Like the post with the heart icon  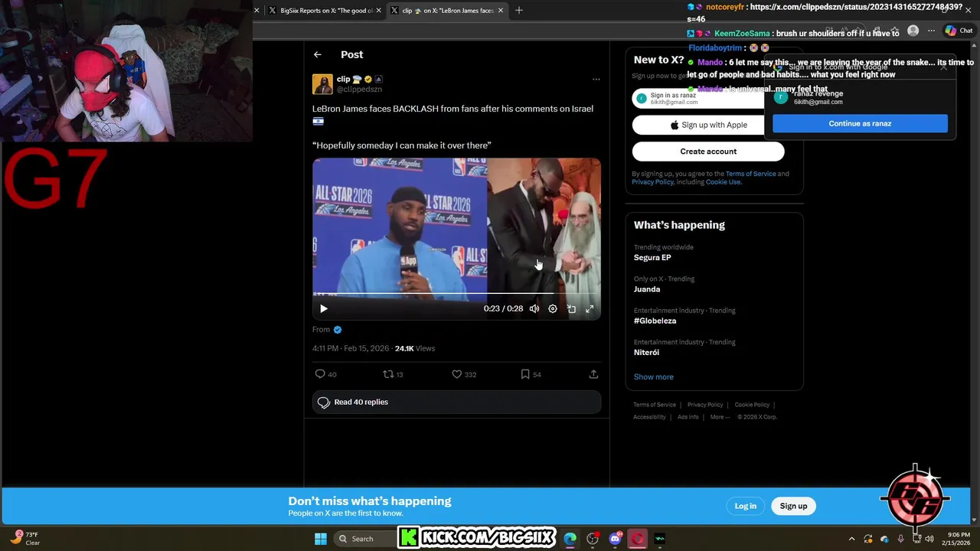pyautogui.click(x=464, y=374)
